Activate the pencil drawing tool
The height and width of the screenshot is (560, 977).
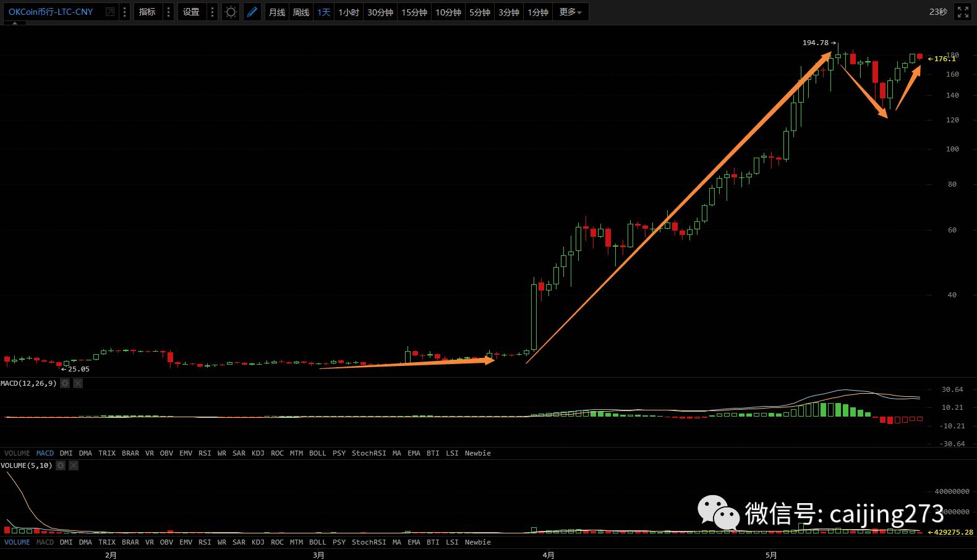click(252, 12)
